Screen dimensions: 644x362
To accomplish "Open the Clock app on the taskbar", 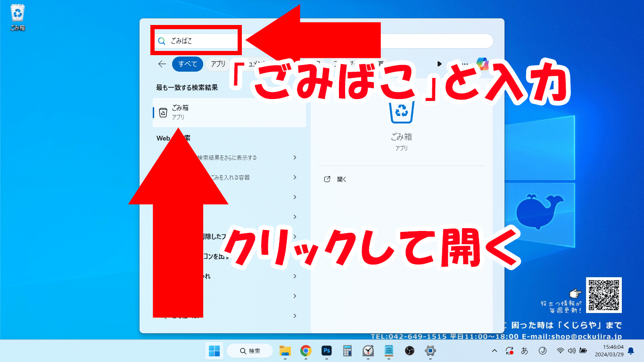I will click(x=368, y=351).
